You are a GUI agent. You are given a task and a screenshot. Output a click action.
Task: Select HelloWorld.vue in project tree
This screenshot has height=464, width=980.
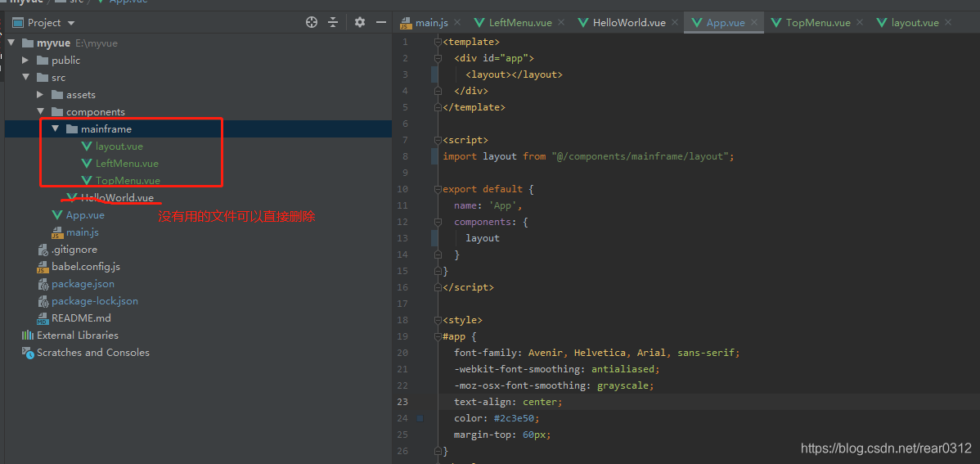(x=117, y=197)
